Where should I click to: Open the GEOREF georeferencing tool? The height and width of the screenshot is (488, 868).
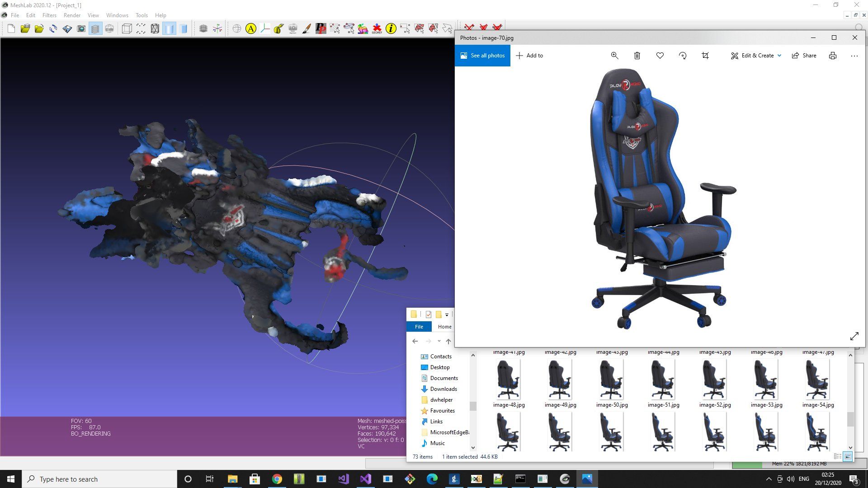pos(376,28)
